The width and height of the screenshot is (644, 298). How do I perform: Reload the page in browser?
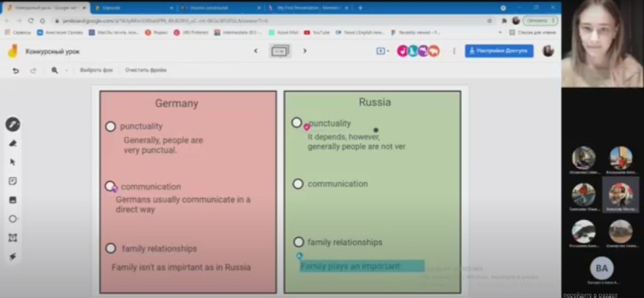(31, 20)
